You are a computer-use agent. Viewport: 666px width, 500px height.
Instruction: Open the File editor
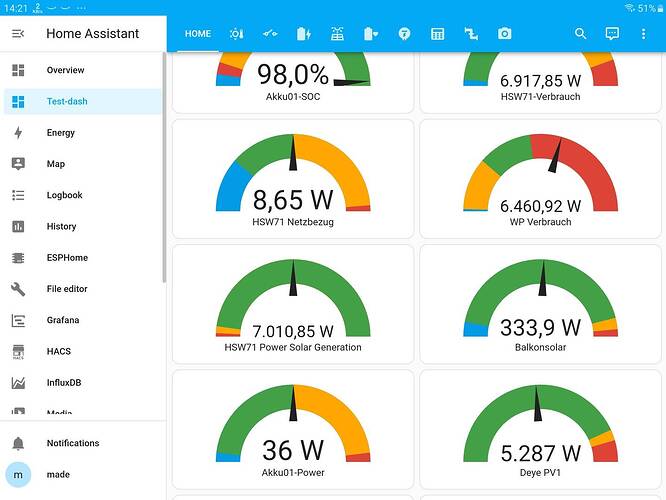point(82,289)
